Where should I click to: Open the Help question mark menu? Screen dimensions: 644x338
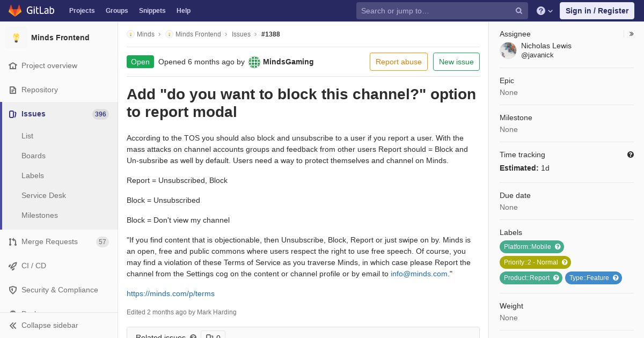(545, 11)
